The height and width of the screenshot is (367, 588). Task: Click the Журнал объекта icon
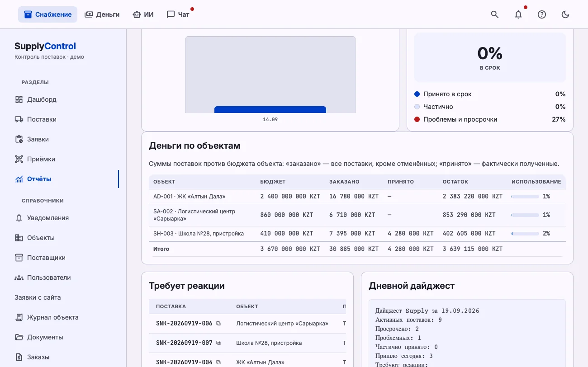tap(19, 317)
